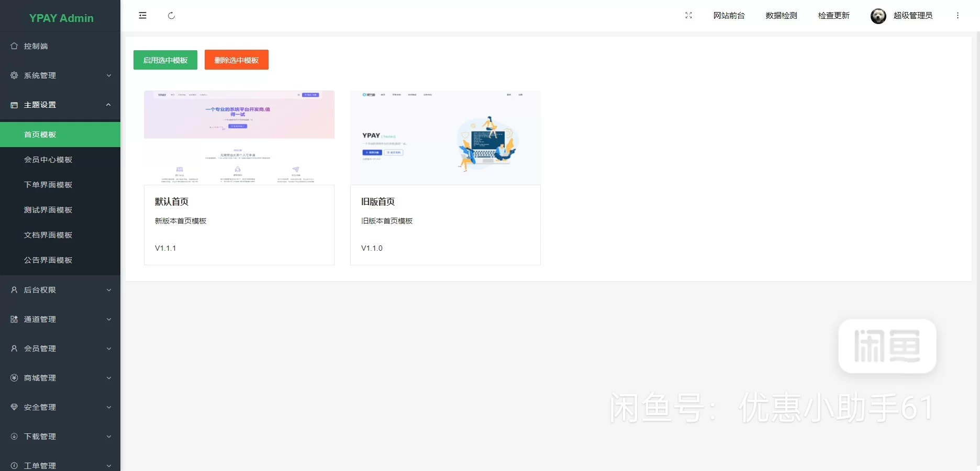
Task: Collapse the sidebar using the hamburger icon
Action: [x=142, y=15]
